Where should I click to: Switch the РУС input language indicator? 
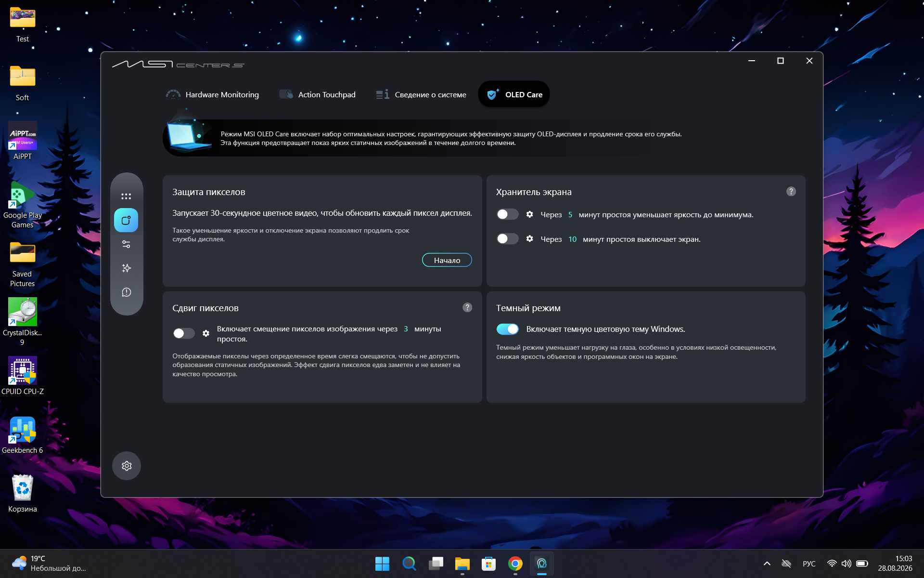[809, 564]
